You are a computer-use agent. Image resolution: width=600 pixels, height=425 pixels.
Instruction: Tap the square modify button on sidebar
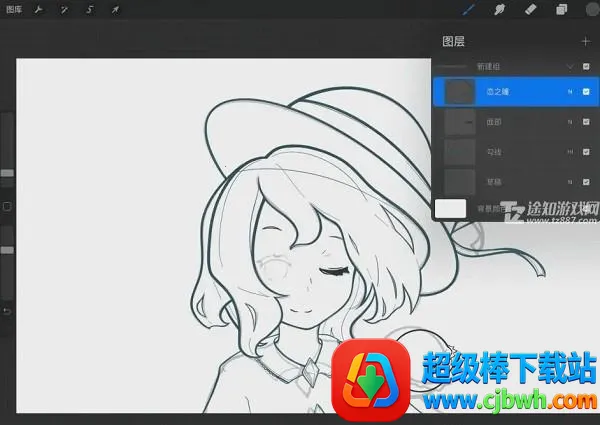click(7, 207)
